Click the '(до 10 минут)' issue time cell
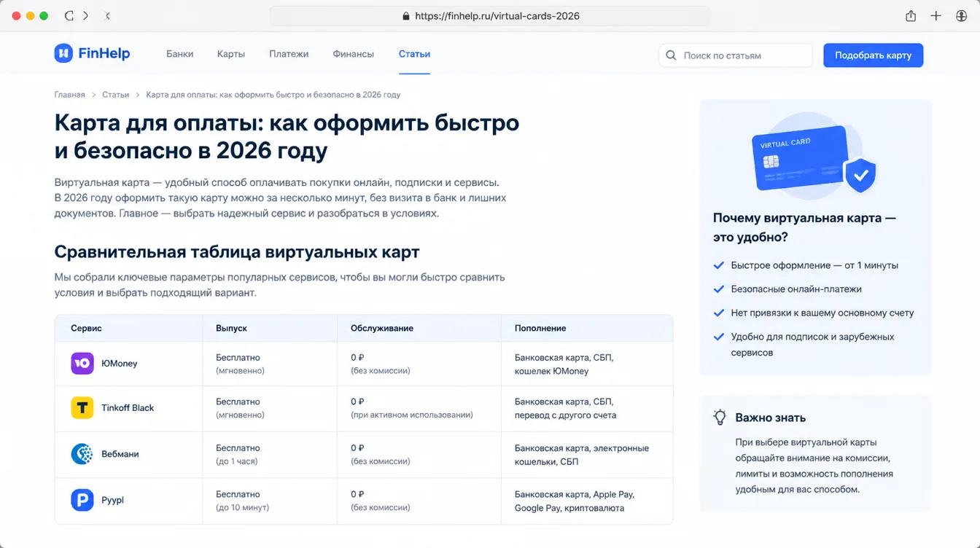The width and height of the screenshot is (980, 548). click(x=243, y=507)
